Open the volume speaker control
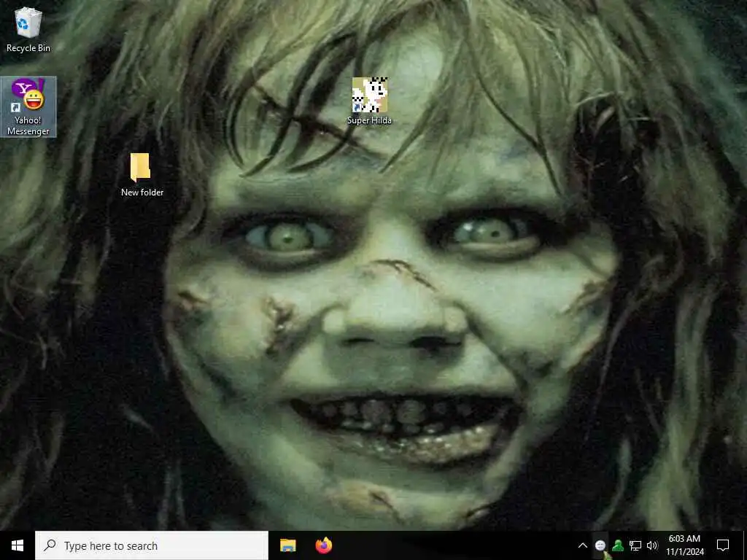 (x=652, y=545)
